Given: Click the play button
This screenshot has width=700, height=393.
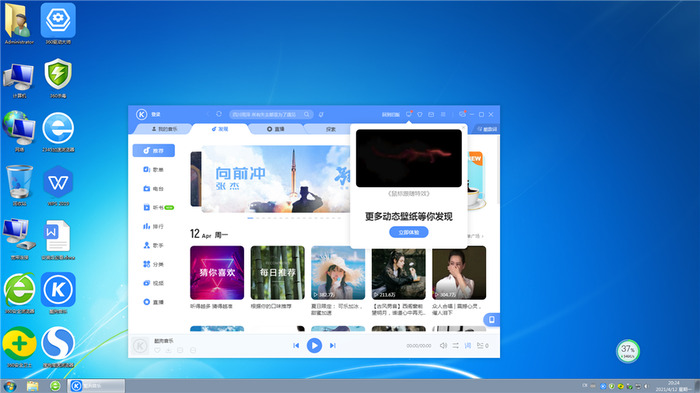Looking at the screenshot, I should click(x=314, y=345).
